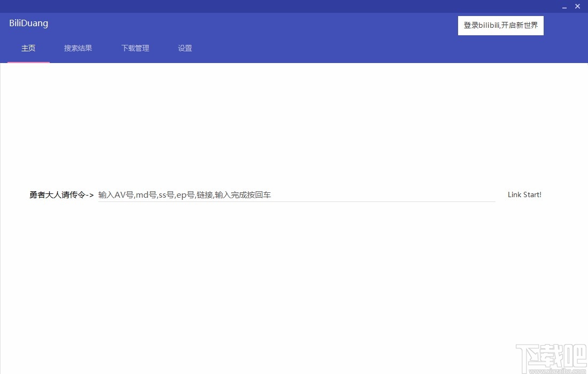Image resolution: width=588 pixels, height=374 pixels.
Task: Click the 勇者大人请传令 prompt label
Action: 61,194
